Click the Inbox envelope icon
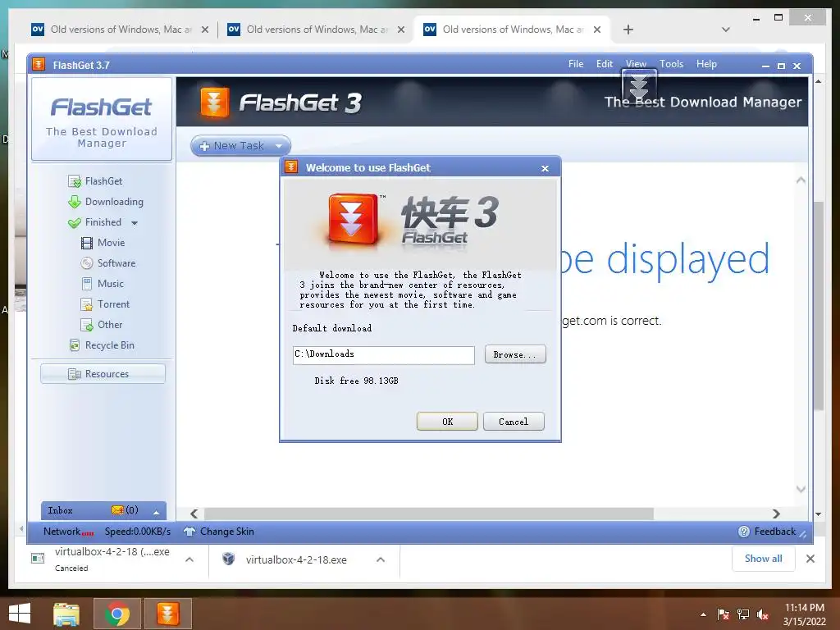The image size is (840, 630). point(117,510)
